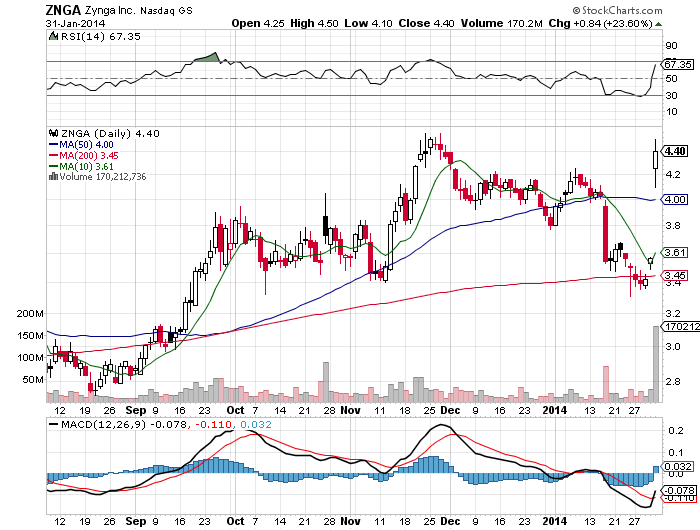This screenshot has height=530, width=700.
Task: Click the 50M label on the volume axis
Action: [x=33, y=380]
